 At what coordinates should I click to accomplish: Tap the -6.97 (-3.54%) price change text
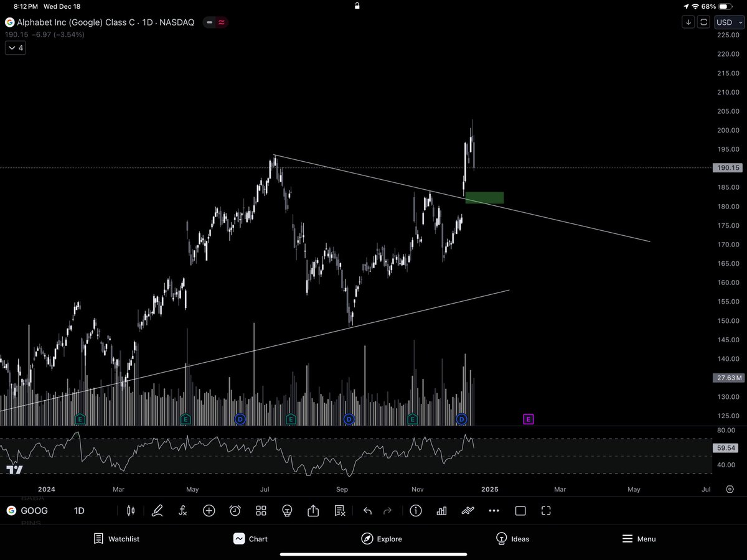click(57, 34)
